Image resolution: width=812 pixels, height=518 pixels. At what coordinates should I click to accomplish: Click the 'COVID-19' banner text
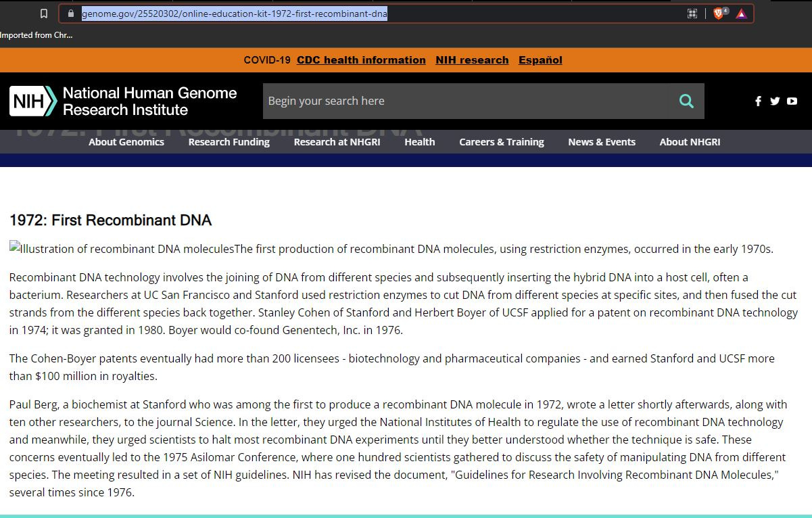coord(267,60)
